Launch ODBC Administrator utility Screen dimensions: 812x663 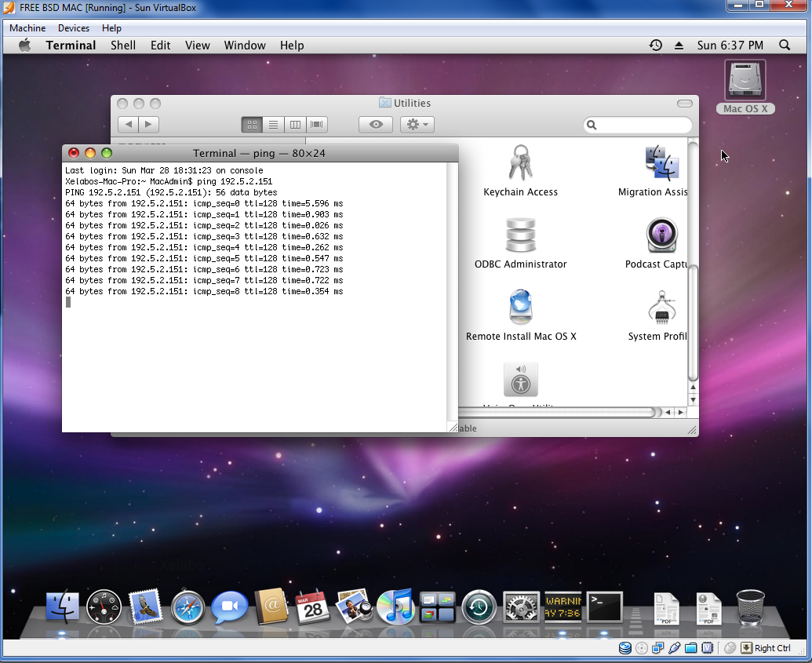click(x=520, y=235)
